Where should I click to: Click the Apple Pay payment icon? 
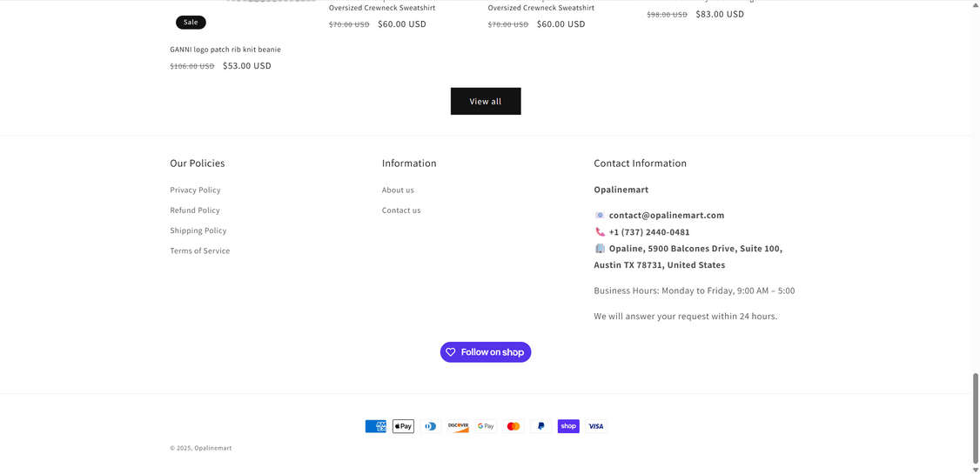tap(403, 426)
